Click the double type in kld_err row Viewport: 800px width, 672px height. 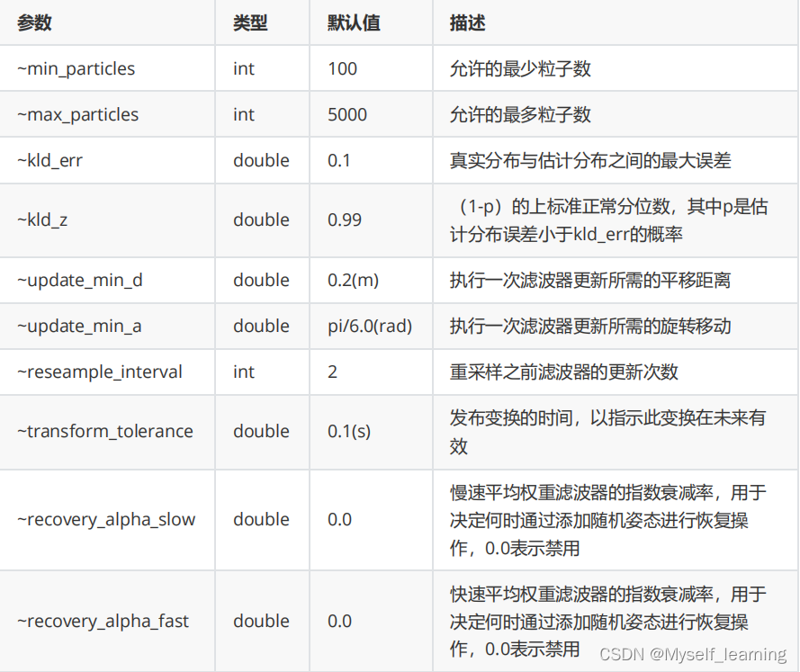click(261, 161)
